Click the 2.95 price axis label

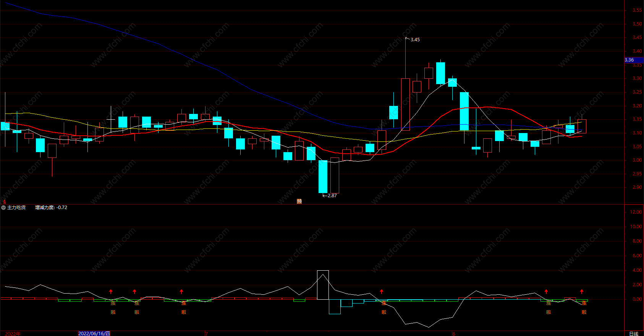coord(637,174)
